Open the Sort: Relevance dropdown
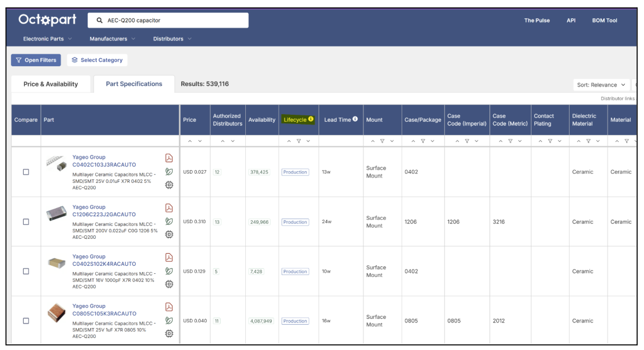 [601, 85]
